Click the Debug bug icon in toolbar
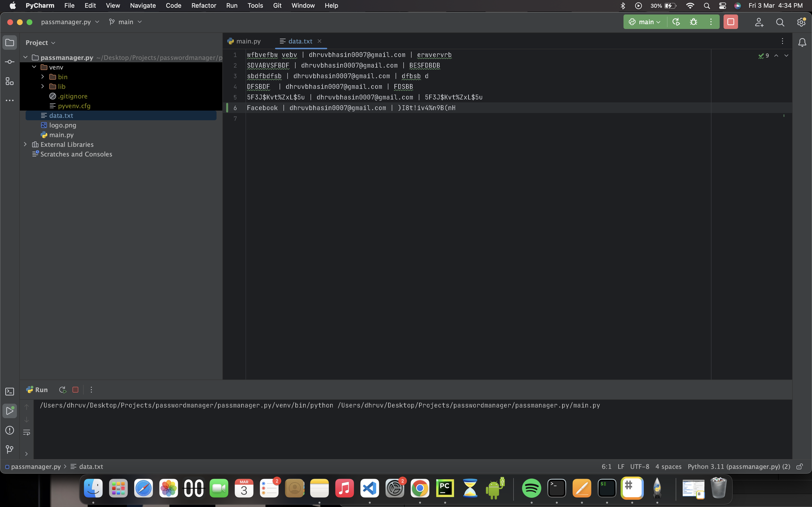The height and width of the screenshot is (507, 812). 693,22
